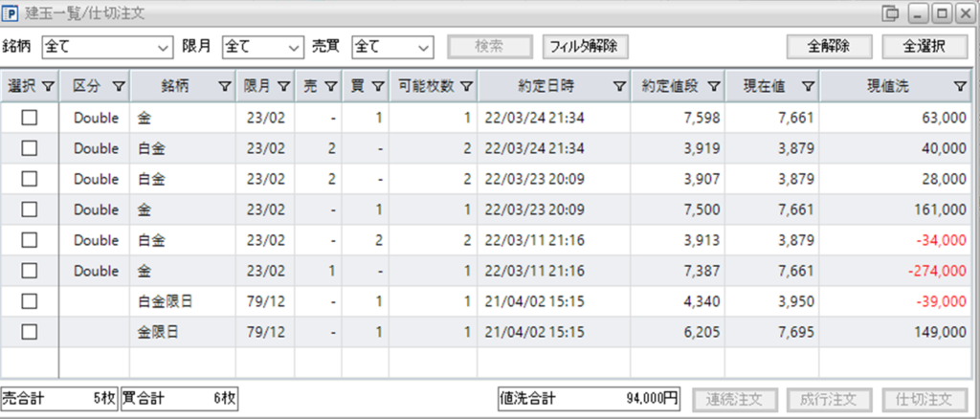Click the 22/03/24 21:34 cell in 金 row

click(554, 118)
